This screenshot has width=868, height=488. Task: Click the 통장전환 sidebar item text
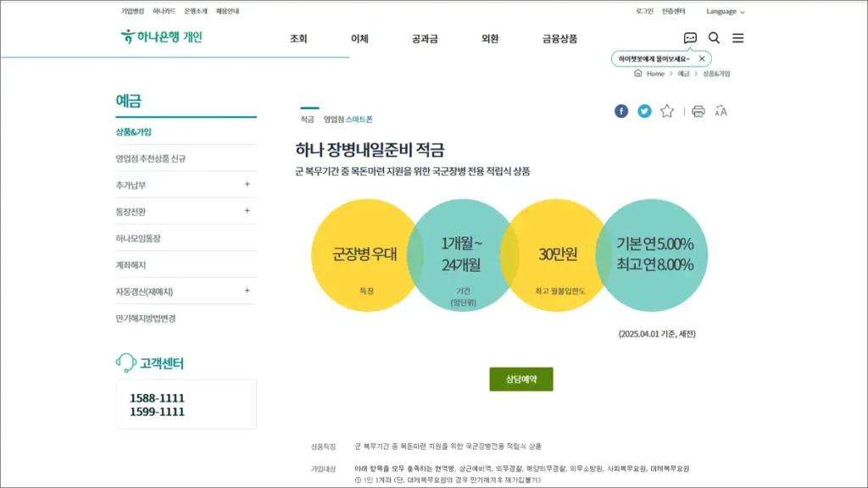click(131, 211)
